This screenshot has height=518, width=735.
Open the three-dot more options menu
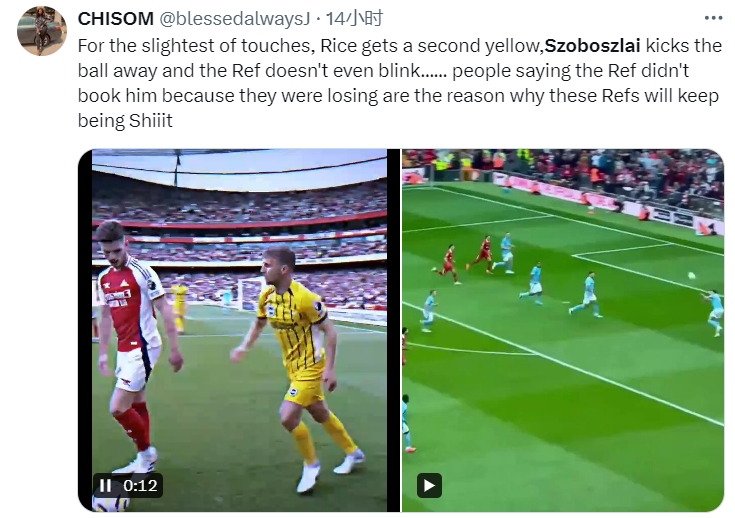tap(713, 18)
